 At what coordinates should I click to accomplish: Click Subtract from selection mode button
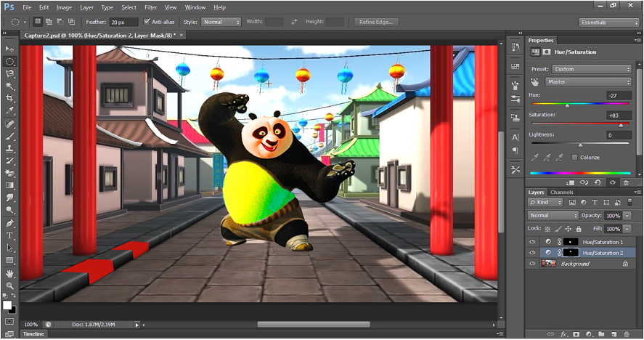click(x=60, y=22)
